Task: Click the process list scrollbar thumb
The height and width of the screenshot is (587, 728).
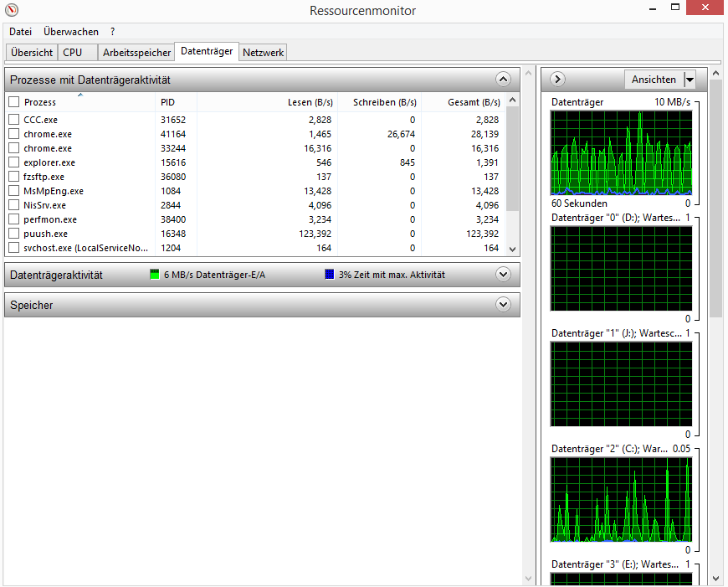Action: click(513, 158)
